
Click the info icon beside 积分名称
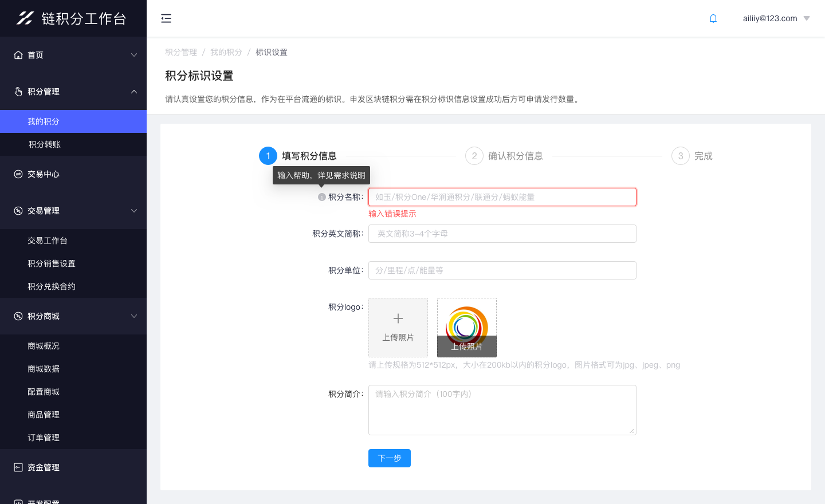coord(322,197)
